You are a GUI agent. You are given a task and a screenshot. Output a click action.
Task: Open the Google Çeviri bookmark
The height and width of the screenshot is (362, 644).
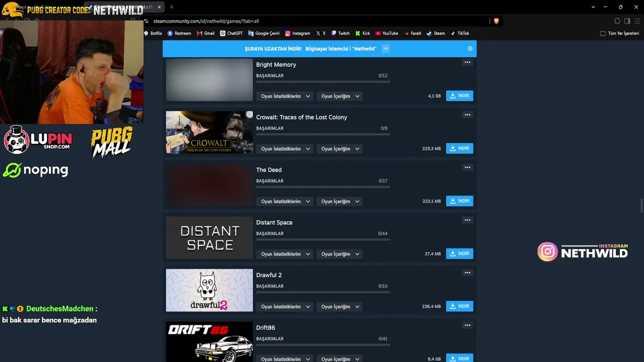click(x=264, y=33)
